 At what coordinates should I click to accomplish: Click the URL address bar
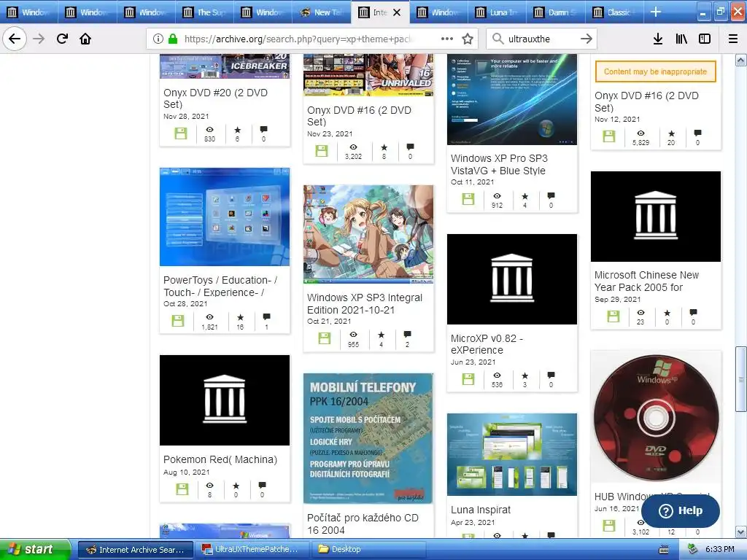tap(298, 39)
